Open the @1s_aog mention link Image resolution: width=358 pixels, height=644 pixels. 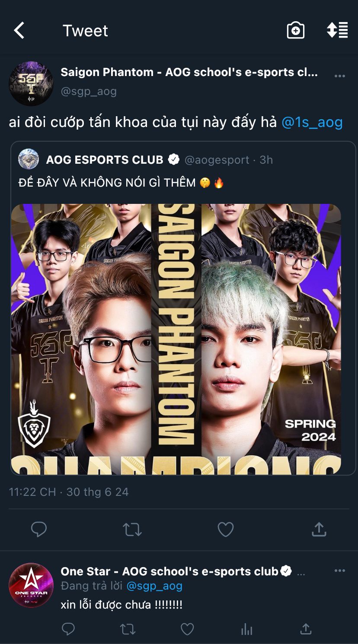point(312,122)
